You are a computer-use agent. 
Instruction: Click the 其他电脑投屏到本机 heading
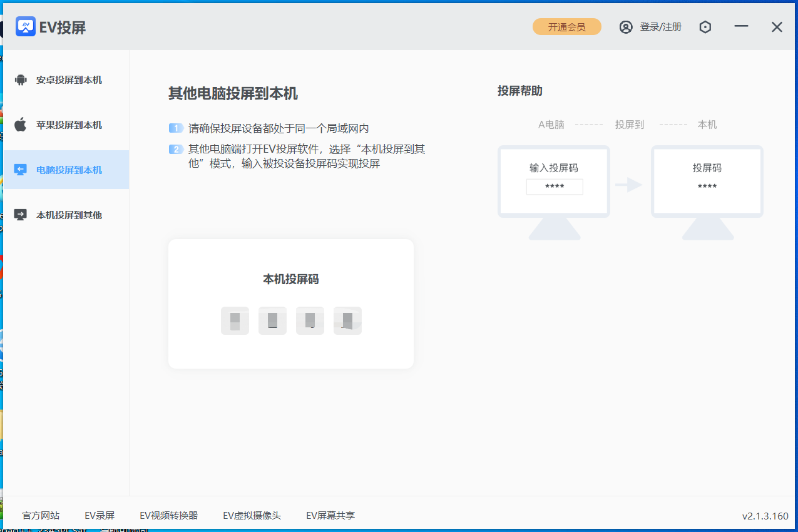pyautogui.click(x=233, y=94)
